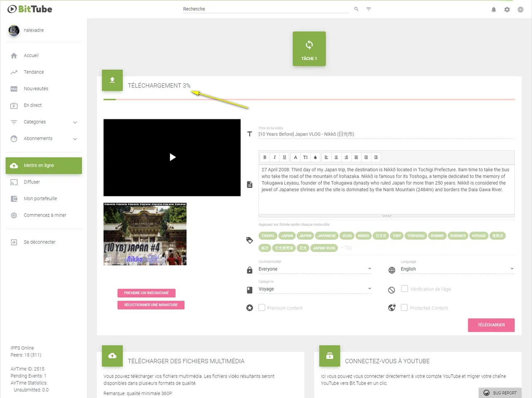Viewport: 532px width, 398px height.
Task: Click the SHRINES tag chip
Action: pyautogui.click(x=458, y=236)
